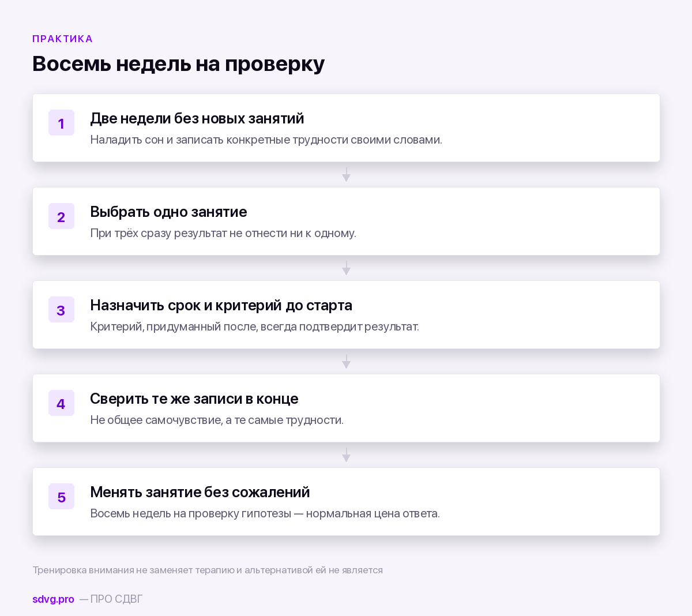Click the footer text "— ПРО СДВГ"
The width and height of the screenshot is (692, 616).
click(x=111, y=599)
